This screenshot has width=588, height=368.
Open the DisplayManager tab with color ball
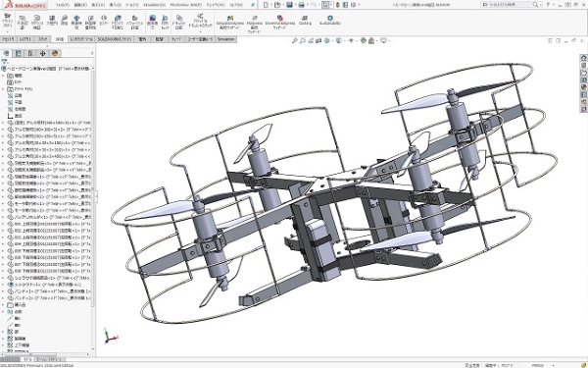point(55,53)
